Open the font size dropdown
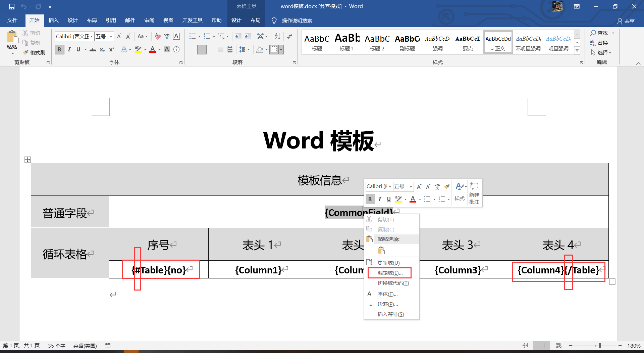The width and height of the screenshot is (644, 353). click(x=111, y=36)
